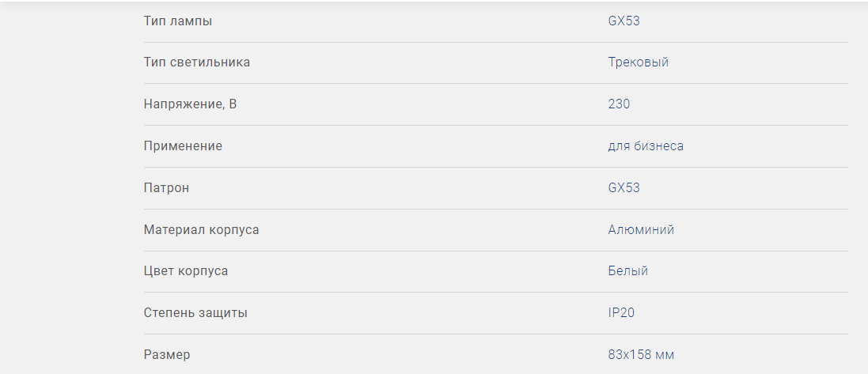Select the 'Размер' label
This screenshot has height=374, width=868.
[x=167, y=355]
